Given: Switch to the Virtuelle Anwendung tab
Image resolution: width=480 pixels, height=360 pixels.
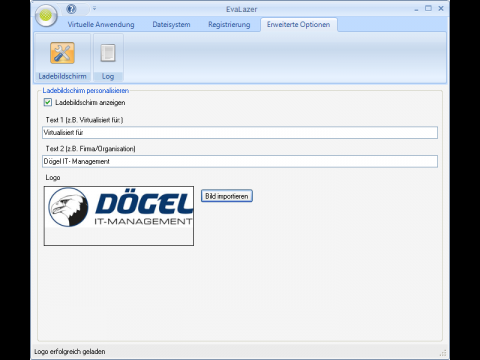Looking at the screenshot, I should click(101, 25).
